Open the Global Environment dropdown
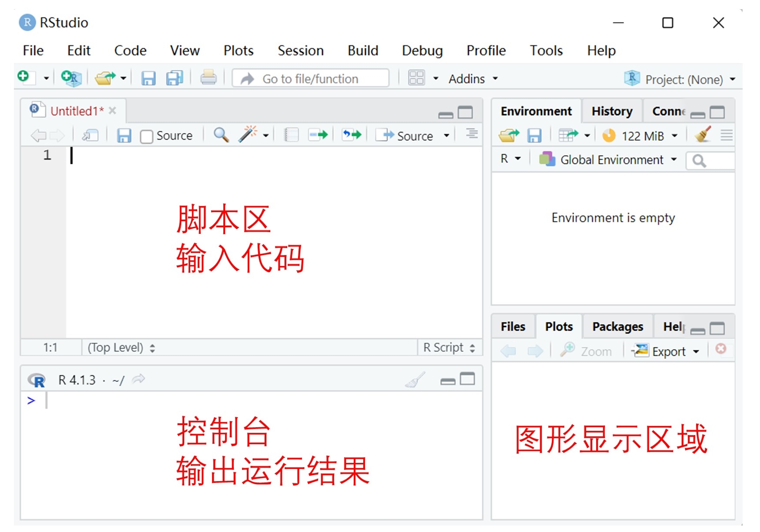Screen dimensions: 760x532 click(608, 160)
